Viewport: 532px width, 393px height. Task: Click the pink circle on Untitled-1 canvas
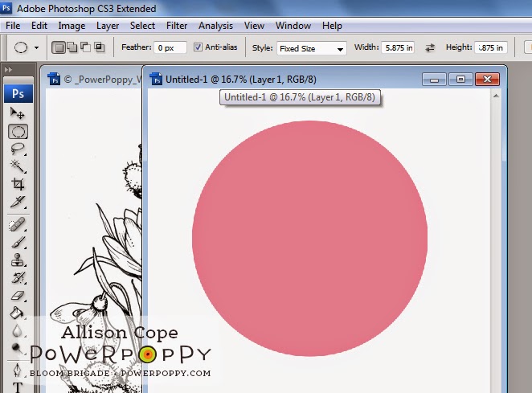coord(309,238)
